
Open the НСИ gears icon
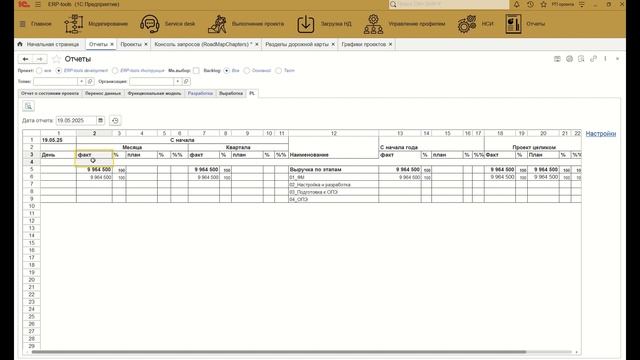467,24
